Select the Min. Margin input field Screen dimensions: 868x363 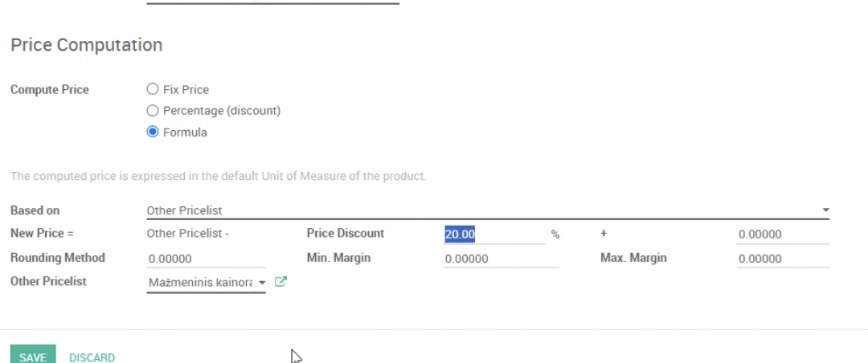(x=500, y=259)
